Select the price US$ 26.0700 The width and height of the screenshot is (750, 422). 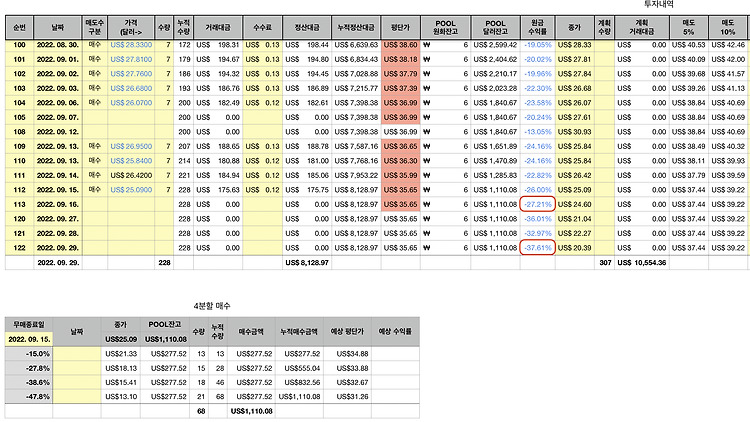pos(131,103)
